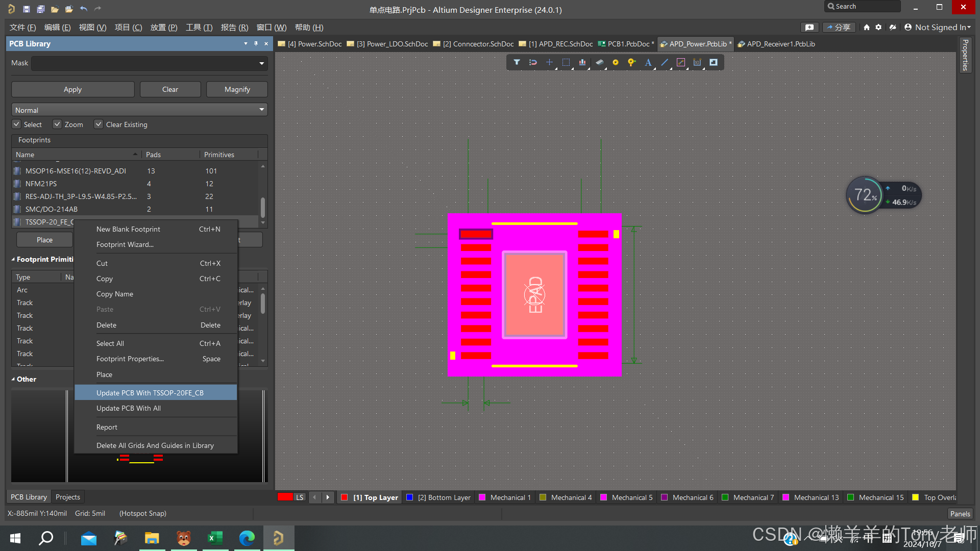Toggle the Zoom checkbox
This screenshot has width=980, height=551.
57,124
